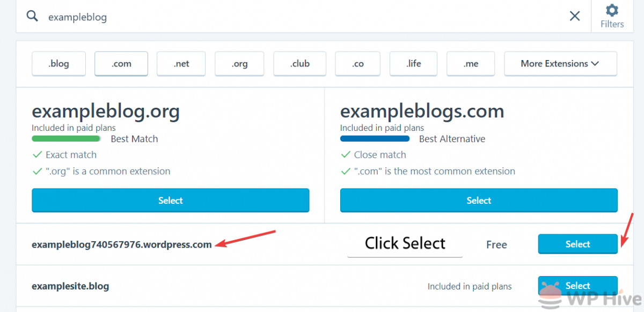Screen dimensions: 644x312
Task: Switch to the .me extension filter
Action: pyautogui.click(x=471, y=63)
